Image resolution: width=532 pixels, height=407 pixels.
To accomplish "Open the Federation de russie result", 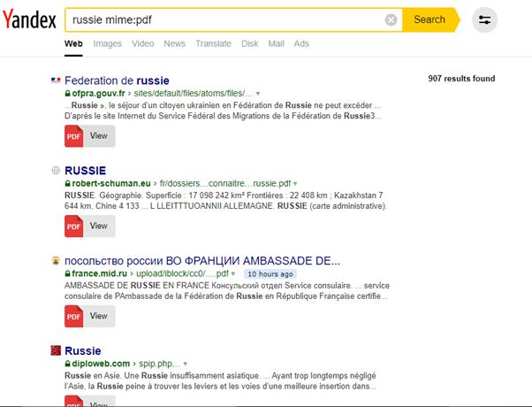I will point(117,81).
